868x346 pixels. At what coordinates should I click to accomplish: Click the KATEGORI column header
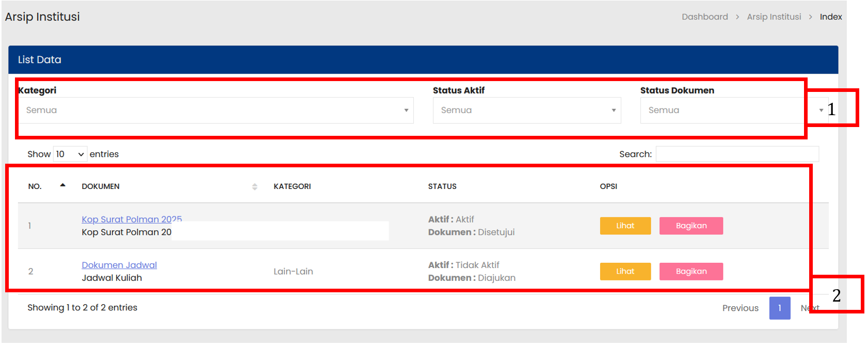292,186
